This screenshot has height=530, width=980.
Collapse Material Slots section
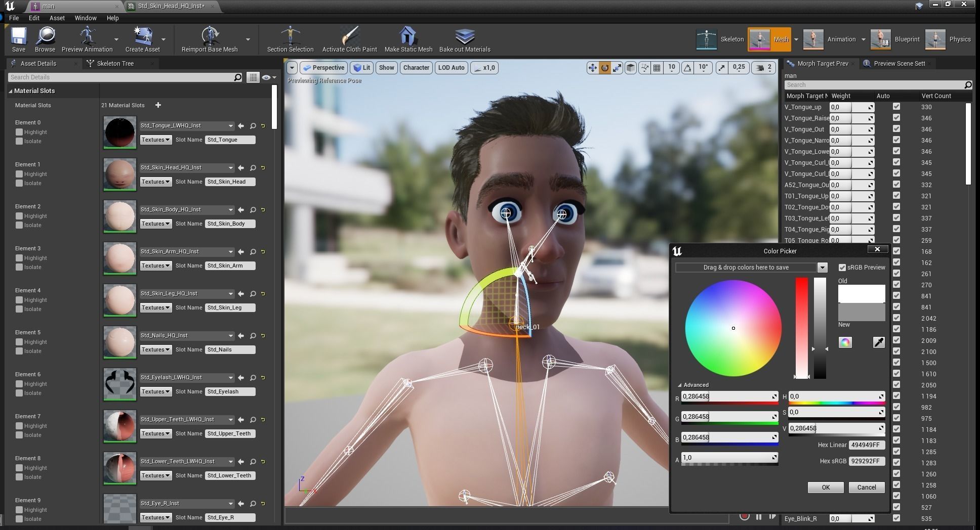[x=10, y=91]
